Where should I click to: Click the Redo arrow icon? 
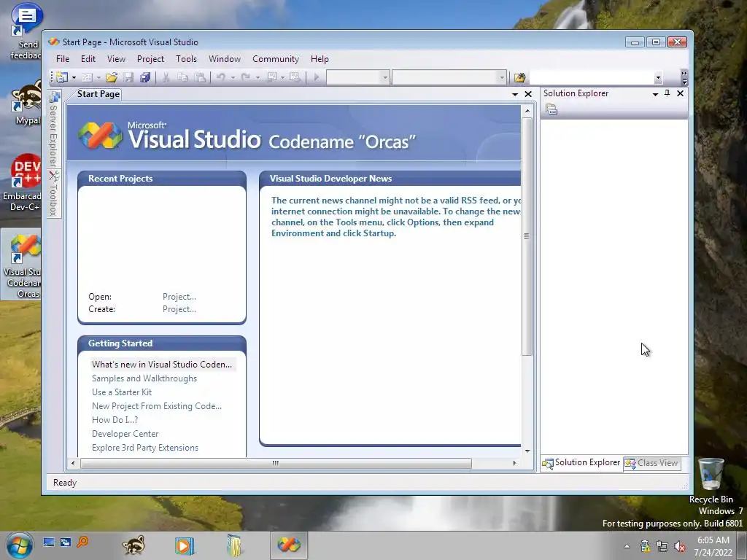[245, 77]
